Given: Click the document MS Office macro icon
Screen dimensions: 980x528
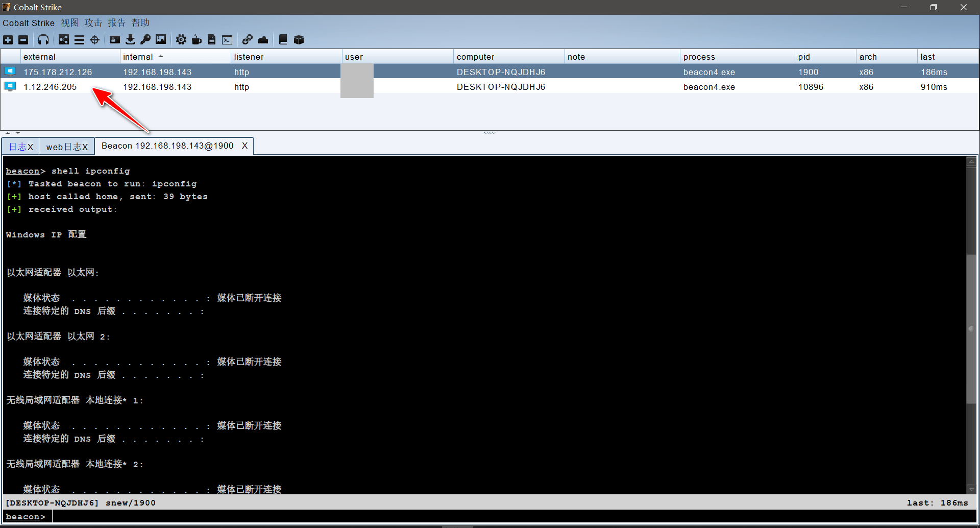Looking at the screenshot, I should click(212, 40).
